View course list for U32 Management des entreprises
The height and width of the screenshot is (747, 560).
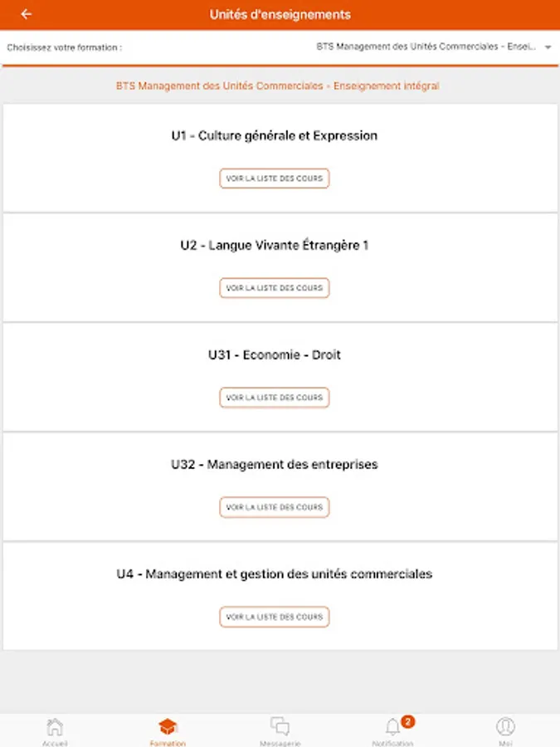275,507
